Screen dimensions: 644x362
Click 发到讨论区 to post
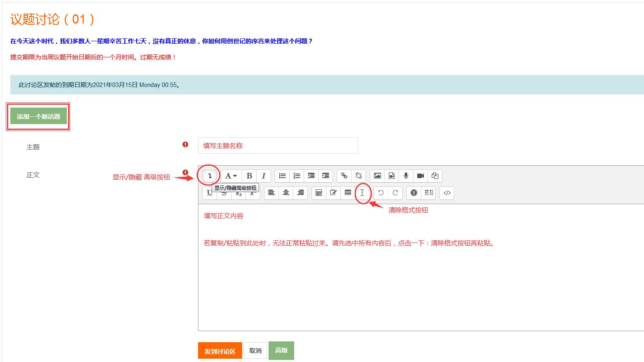point(220,351)
